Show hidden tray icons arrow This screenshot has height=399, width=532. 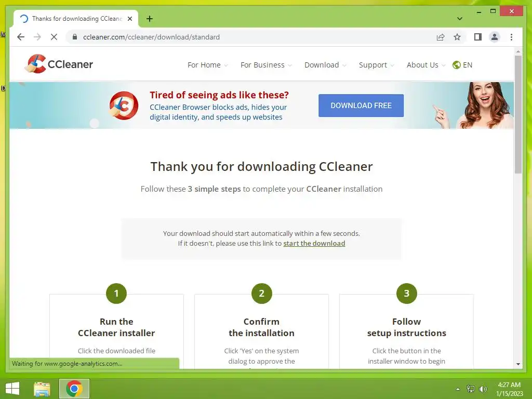(458, 389)
